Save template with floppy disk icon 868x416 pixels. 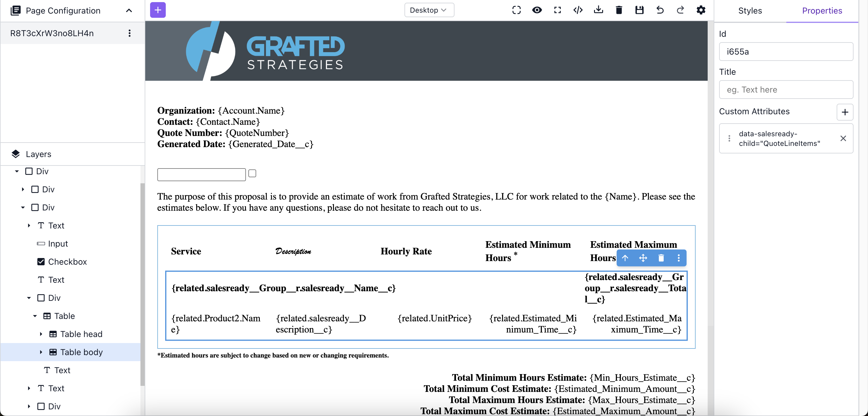639,10
